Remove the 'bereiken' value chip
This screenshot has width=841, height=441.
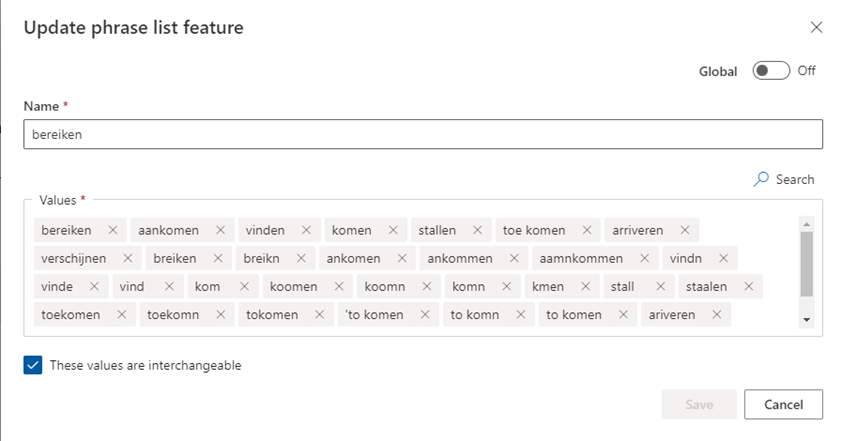pos(113,230)
